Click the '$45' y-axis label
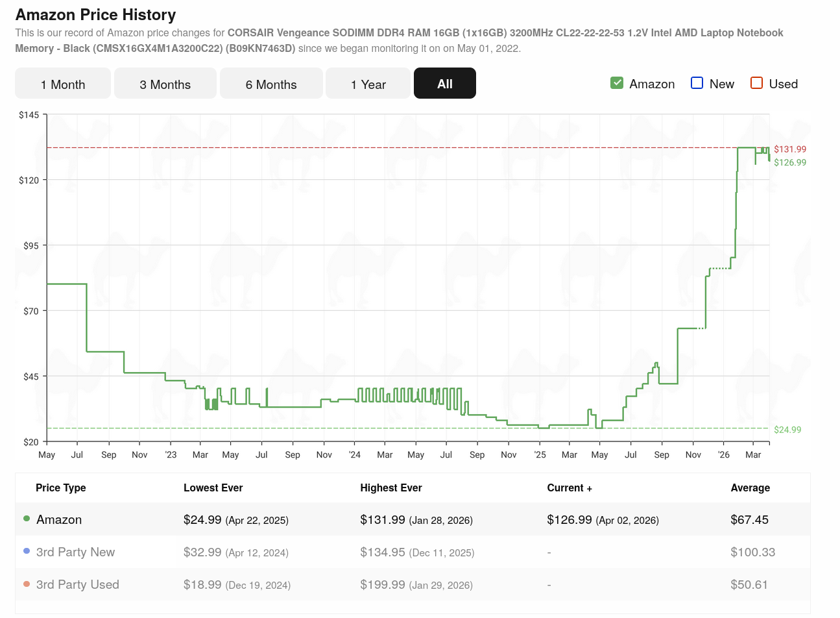The width and height of the screenshot is (840, 618). [31, 377]
